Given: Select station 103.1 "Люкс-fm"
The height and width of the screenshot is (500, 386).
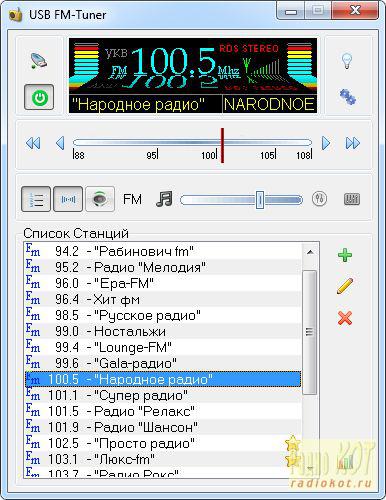Looking at the screenshot, I should tap(163, 459).
